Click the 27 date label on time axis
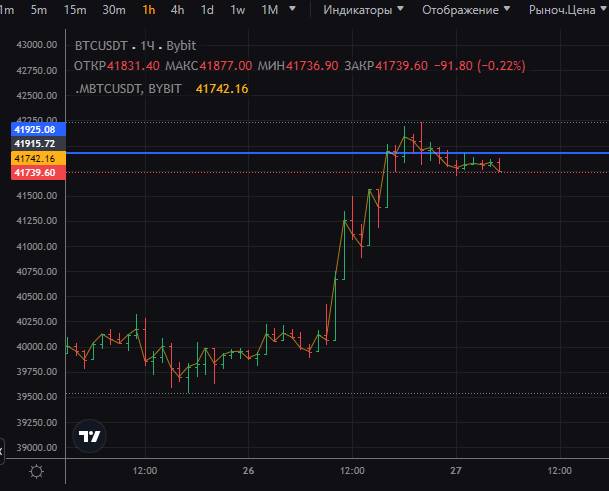Image resolution: width=609 pixels, height=491 pixels. (x=456, y=471)
